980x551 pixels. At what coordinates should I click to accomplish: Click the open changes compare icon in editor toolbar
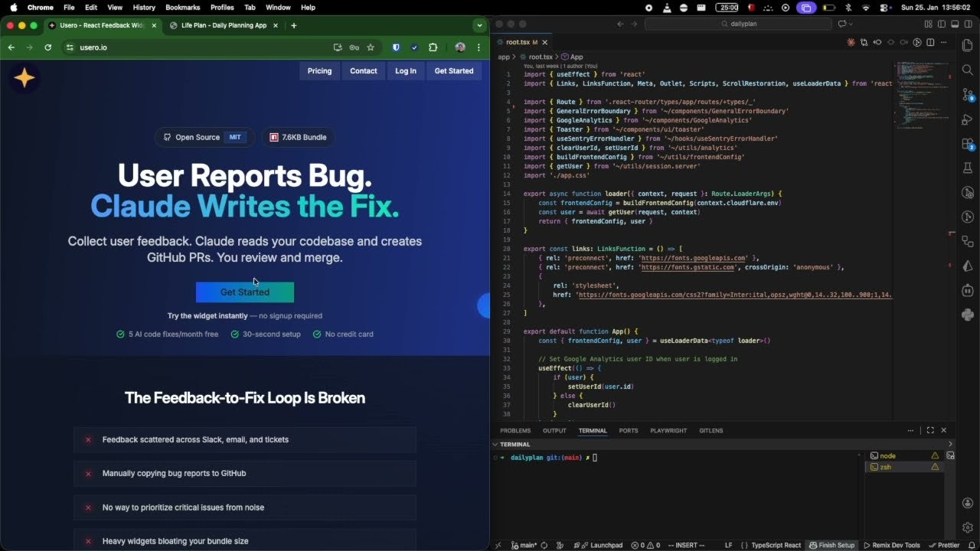click(x=864, y=42)
